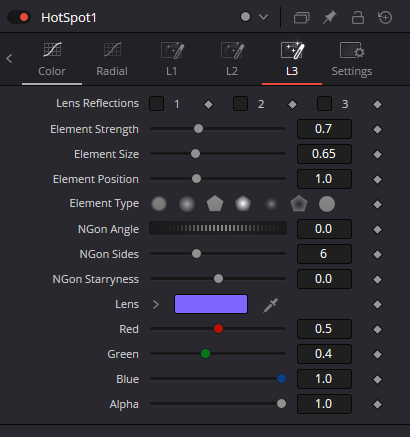Keyframe the Element Size parameter
Screen dimensions: 410x437
pyautogui.click(x=377, y=154)
